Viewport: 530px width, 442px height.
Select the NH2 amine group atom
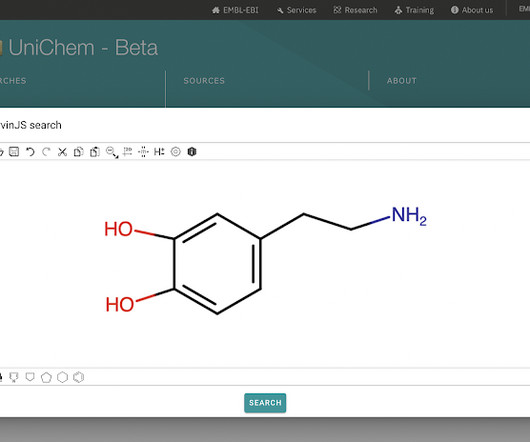coord(409,216)
